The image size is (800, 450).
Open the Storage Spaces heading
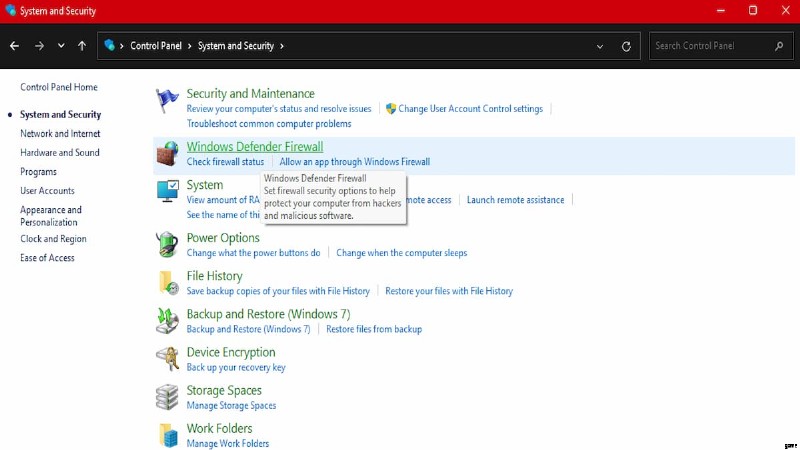[224, 391]
